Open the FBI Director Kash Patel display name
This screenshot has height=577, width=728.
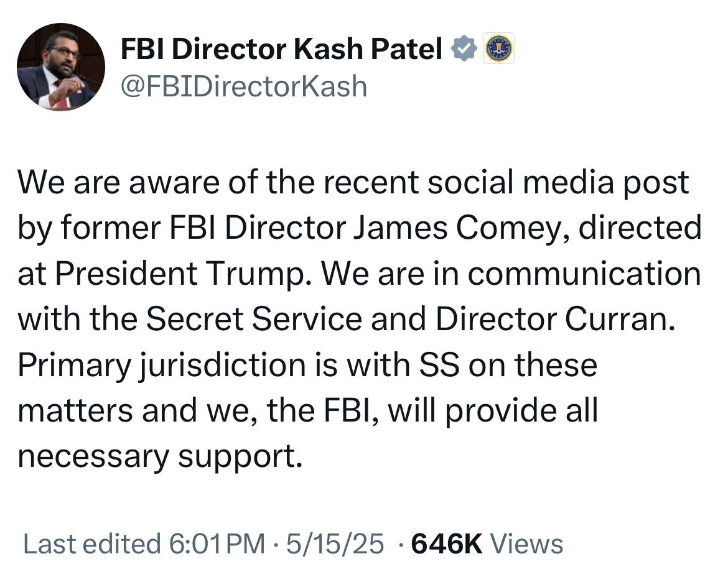tap(281, 48)
